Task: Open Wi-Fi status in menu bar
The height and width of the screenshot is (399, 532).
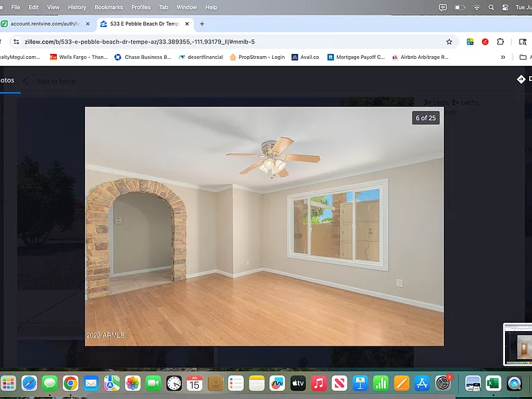Action: pyautogui.click(x=477, y=7)
